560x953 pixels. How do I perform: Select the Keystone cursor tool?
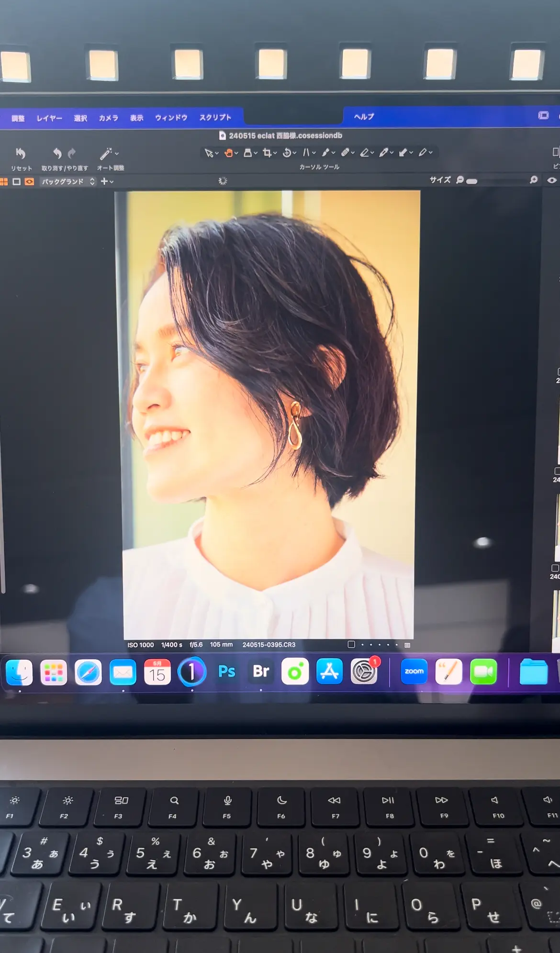tap(306, 153)
